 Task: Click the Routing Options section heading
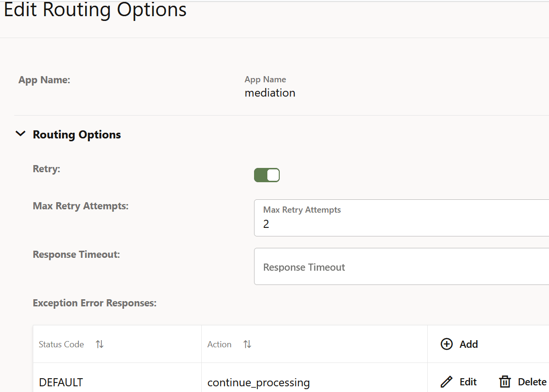[x=77, y=135]
